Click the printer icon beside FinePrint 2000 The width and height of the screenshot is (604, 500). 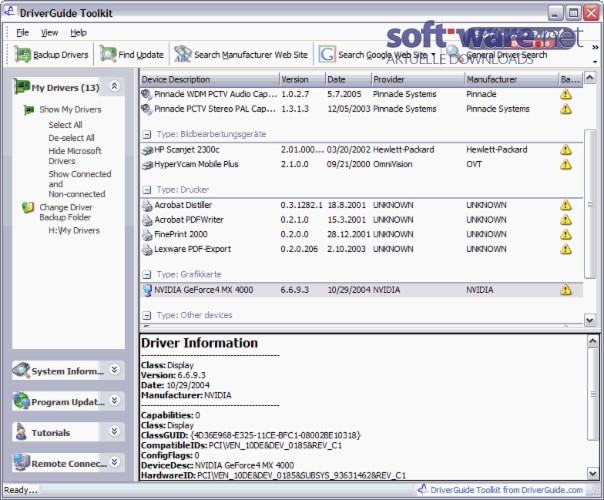[x=147, y=235]
